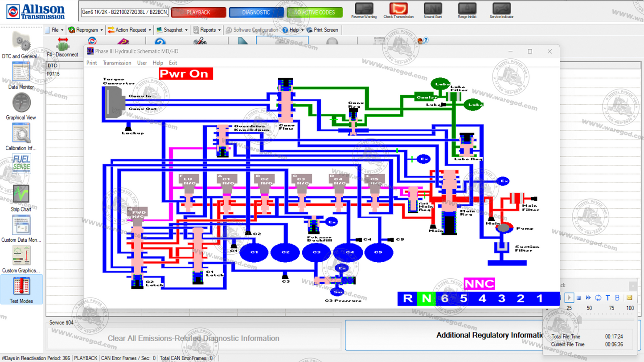Click the Pwr On status label

pos(186,73)
